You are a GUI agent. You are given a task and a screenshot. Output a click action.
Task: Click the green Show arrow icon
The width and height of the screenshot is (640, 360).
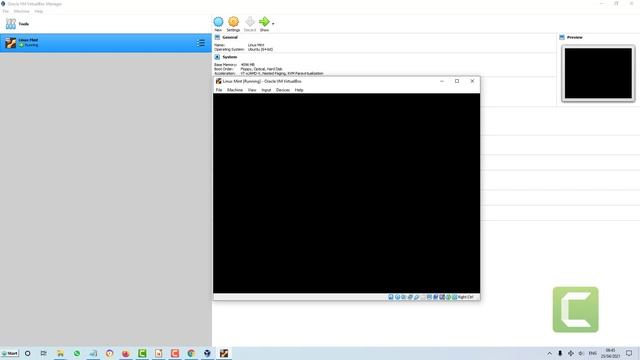click(264, 22)
